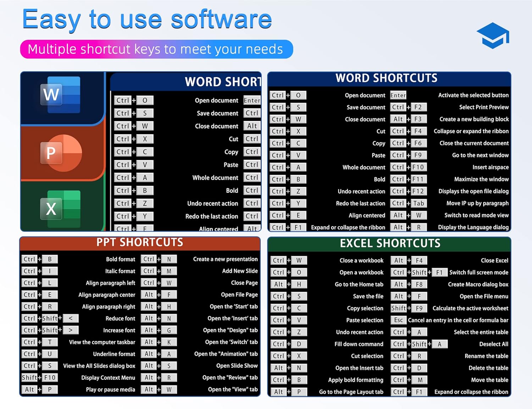
Task: Select the EXCEL SHORTCUTS panel header
Action: (x=389, y=243)
